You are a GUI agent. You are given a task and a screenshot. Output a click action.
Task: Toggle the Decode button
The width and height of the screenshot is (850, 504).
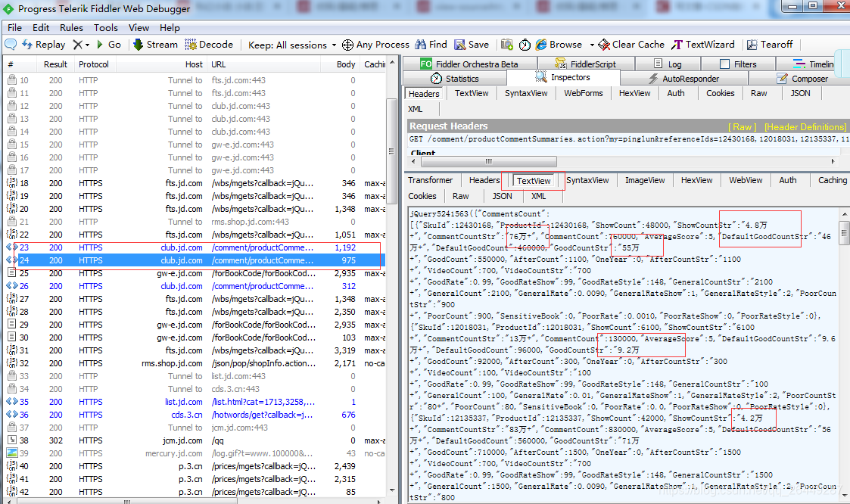(209, 45)
